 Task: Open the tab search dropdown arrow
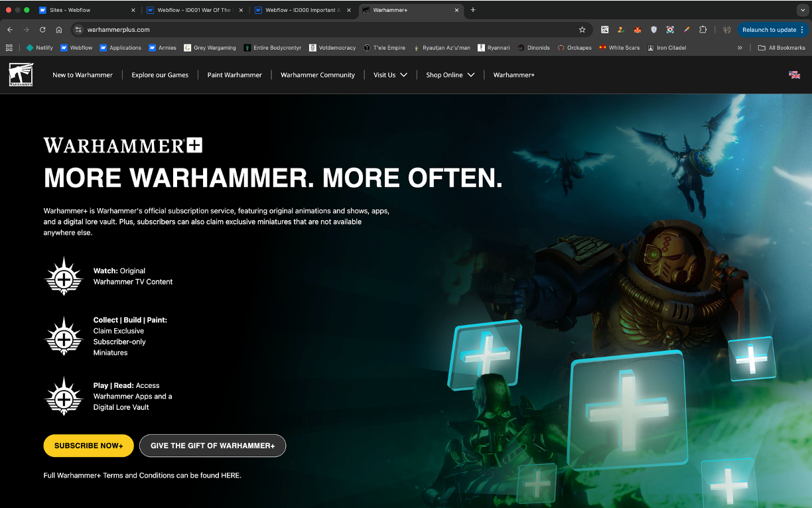tap(802, 10)
